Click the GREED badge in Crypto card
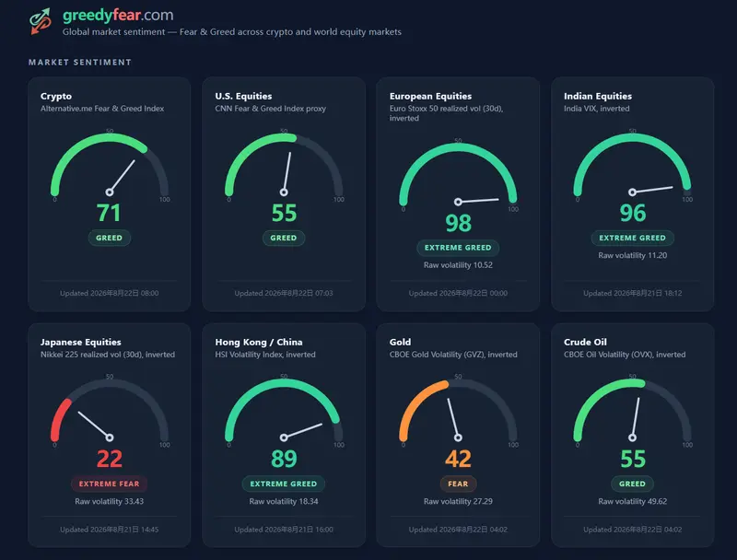Viewport: 737px width, 560px height. tap(109, 238)
